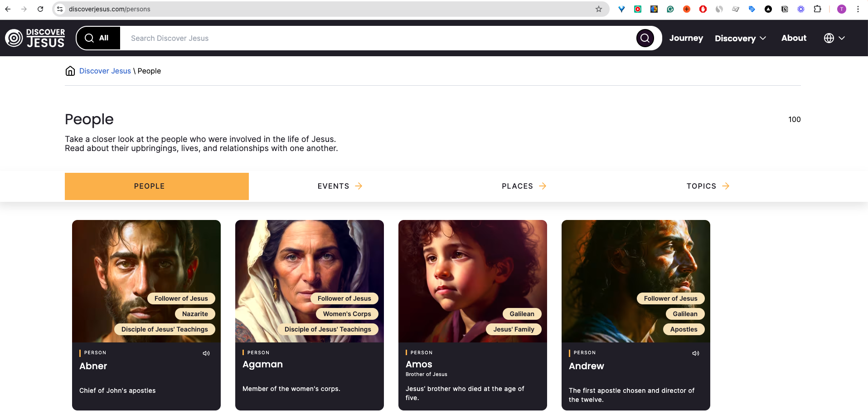Switch to the Events tab
This screenshot has width=868, height=420.
[340, 186]
